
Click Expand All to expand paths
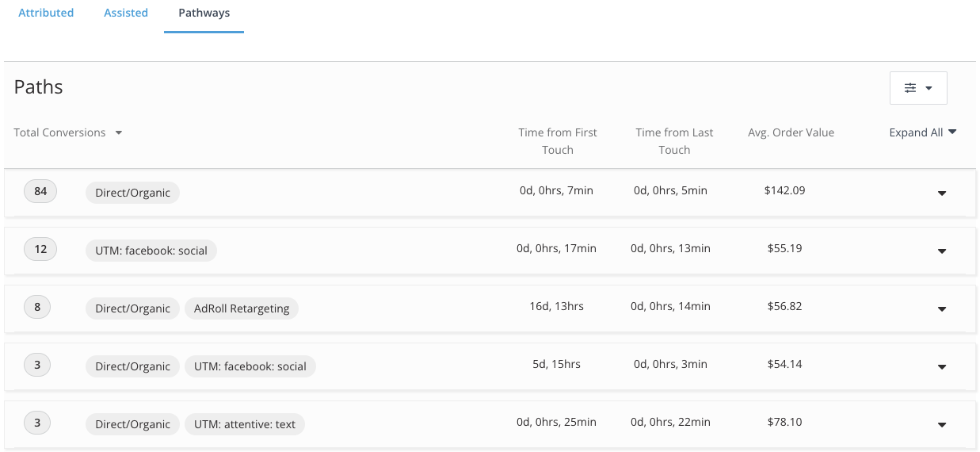923,132
